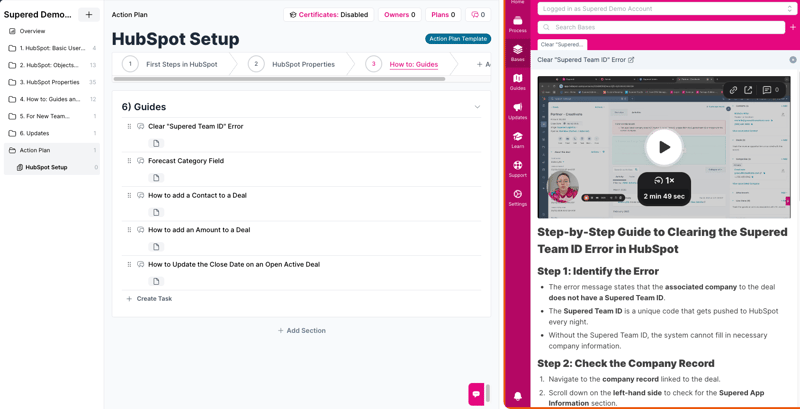Click the Search Bases field
This screenshot has width=800, height=409.
[661, 27]
